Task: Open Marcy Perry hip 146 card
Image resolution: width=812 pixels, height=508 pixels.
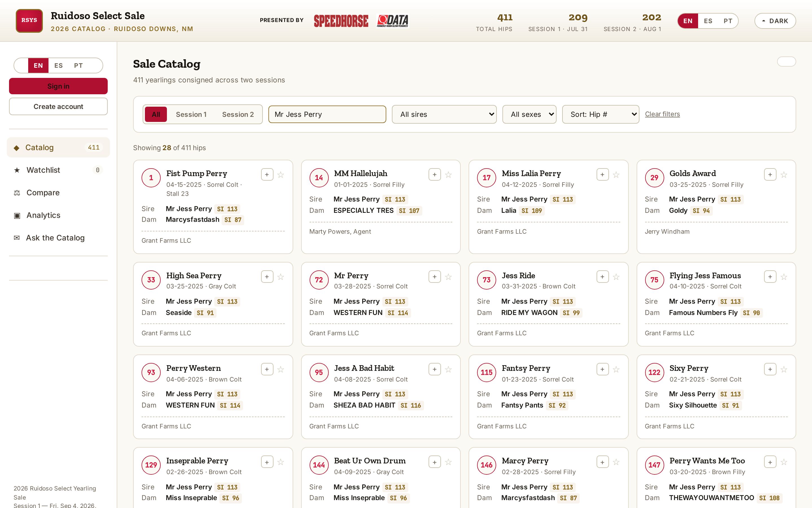Action: (548, 478)
